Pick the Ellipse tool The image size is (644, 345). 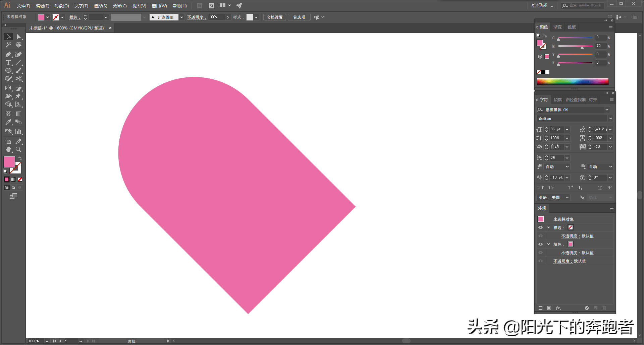(x=8, y=71)
